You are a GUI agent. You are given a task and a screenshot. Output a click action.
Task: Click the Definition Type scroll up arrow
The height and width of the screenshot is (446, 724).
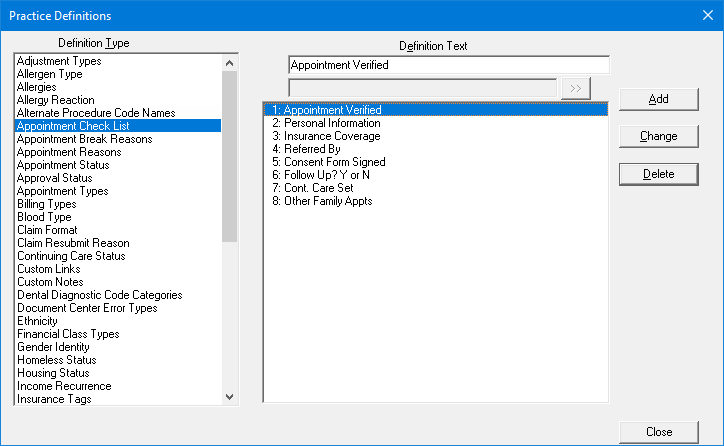click(x=229, y=63)
